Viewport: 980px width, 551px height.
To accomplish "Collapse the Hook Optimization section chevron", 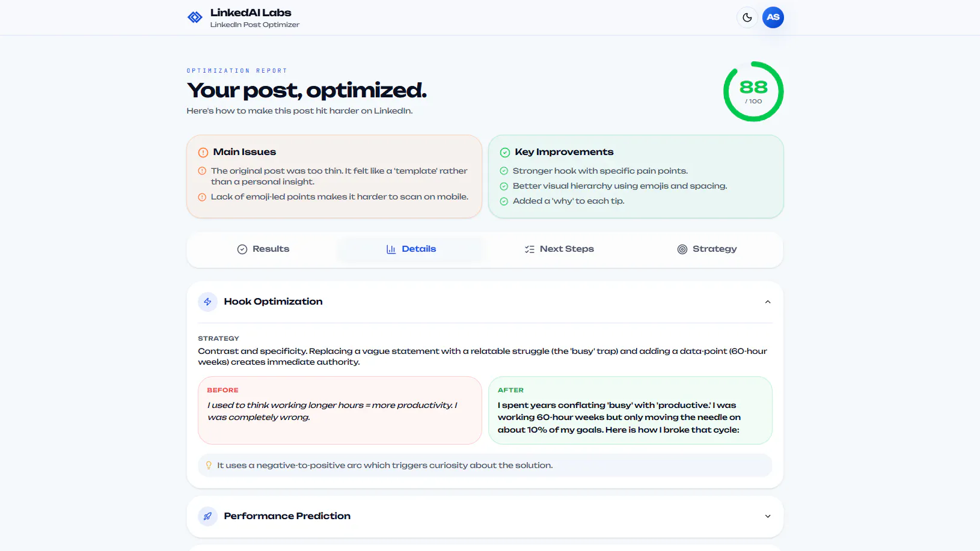I will 768,302.
